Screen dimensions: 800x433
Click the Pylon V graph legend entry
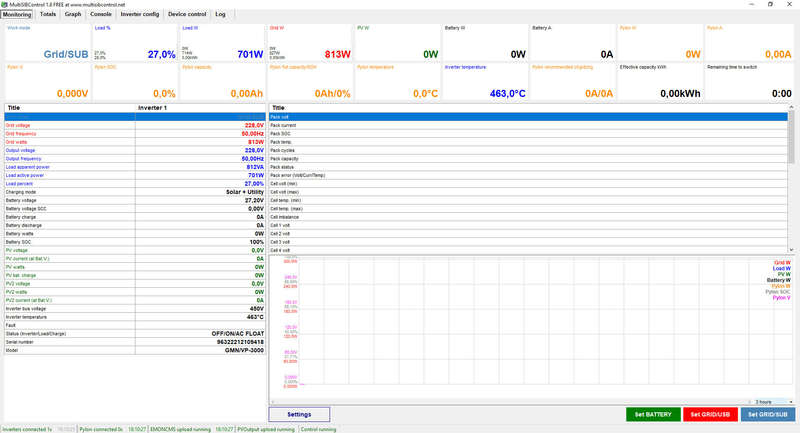click(x=781, y=298)
